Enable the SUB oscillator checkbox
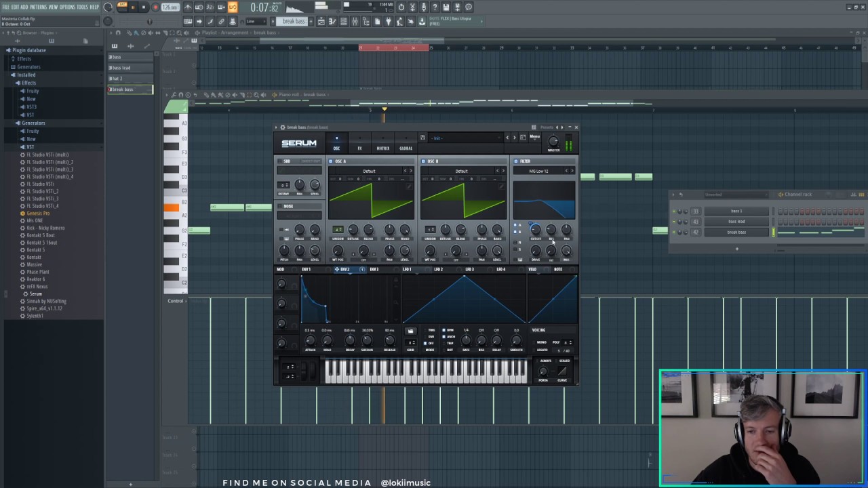The image size is (868, 488). [x=279, y=161]
